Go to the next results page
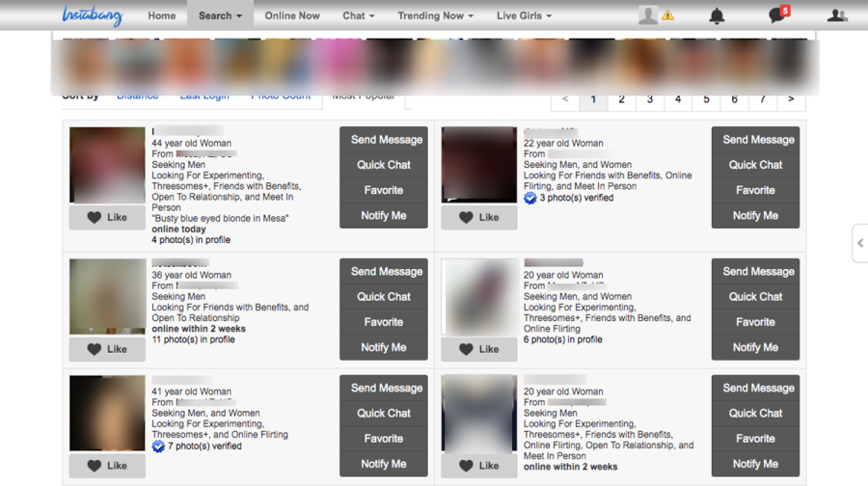 [791, 99]
